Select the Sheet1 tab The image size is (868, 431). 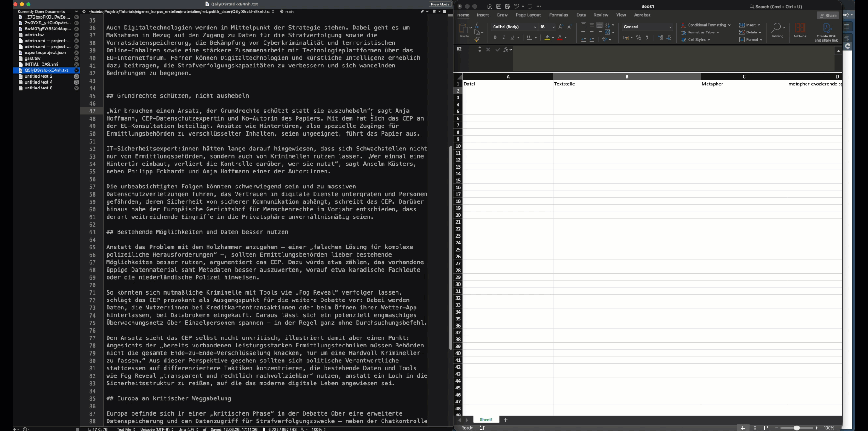(486, 420)
